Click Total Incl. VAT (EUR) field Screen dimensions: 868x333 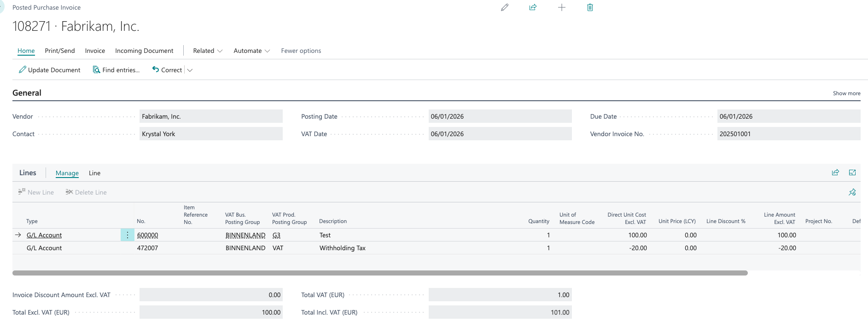click(500, 312)
